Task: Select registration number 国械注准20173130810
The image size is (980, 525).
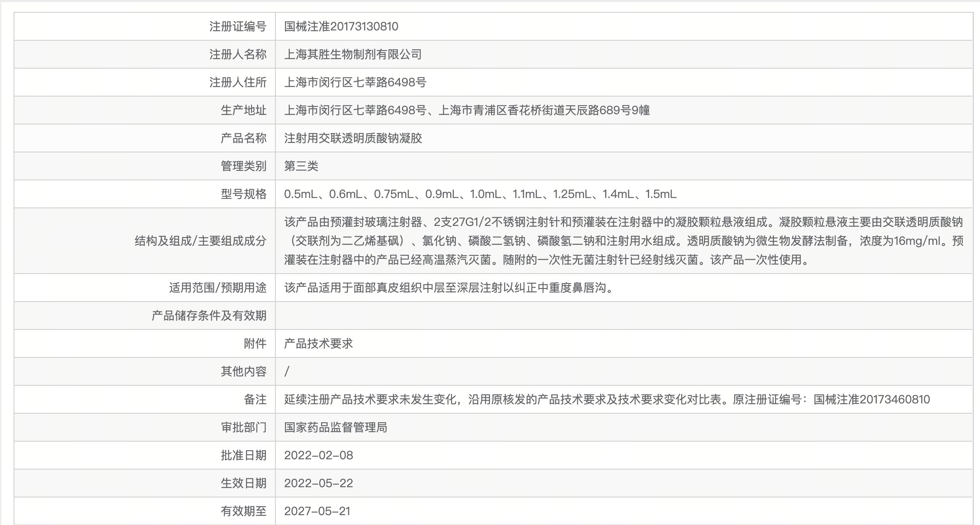Action: 341,26
